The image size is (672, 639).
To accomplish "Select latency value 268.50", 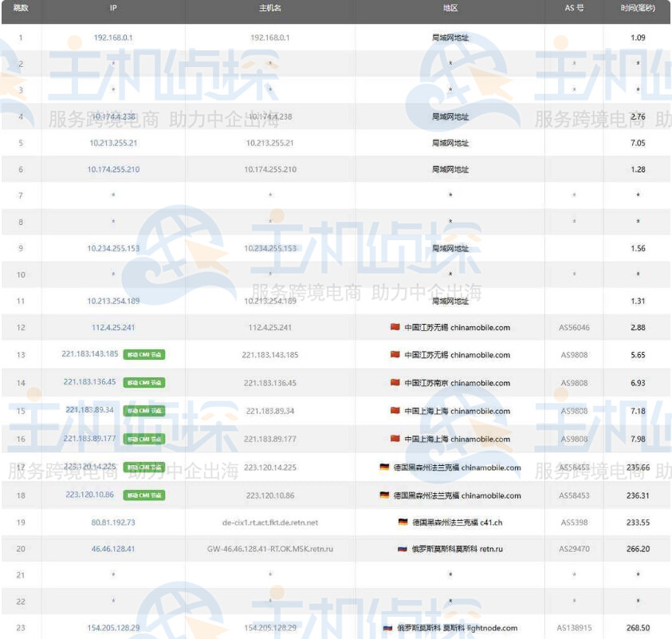I will coord(638,628).
